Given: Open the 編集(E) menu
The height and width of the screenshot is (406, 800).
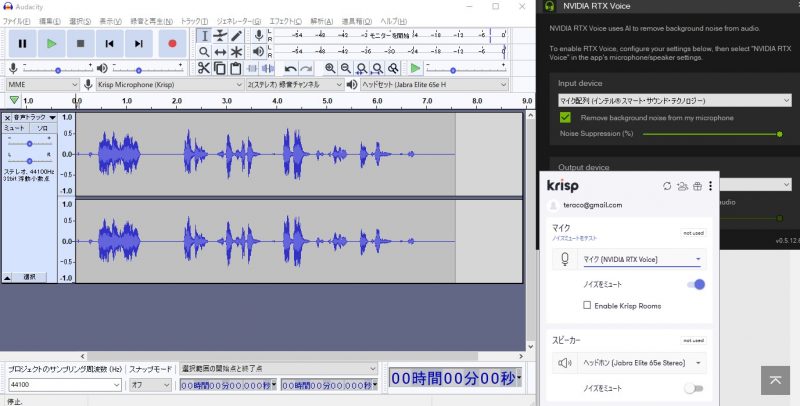Looking at the screenshot, I should pos(50,21).
